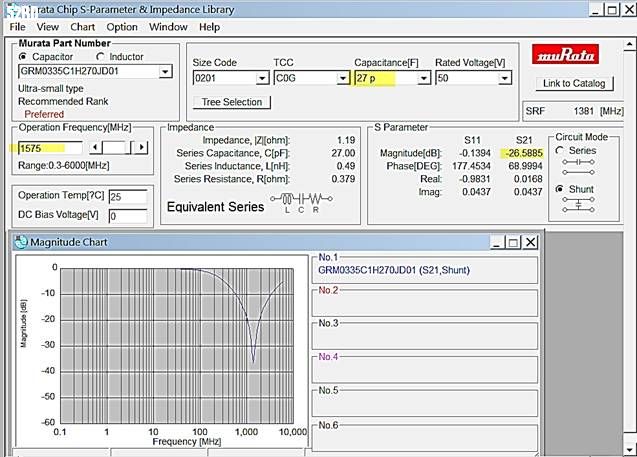Expand the part number GRM0335C1H270JD01 dropdown

(x=165, y=71)
